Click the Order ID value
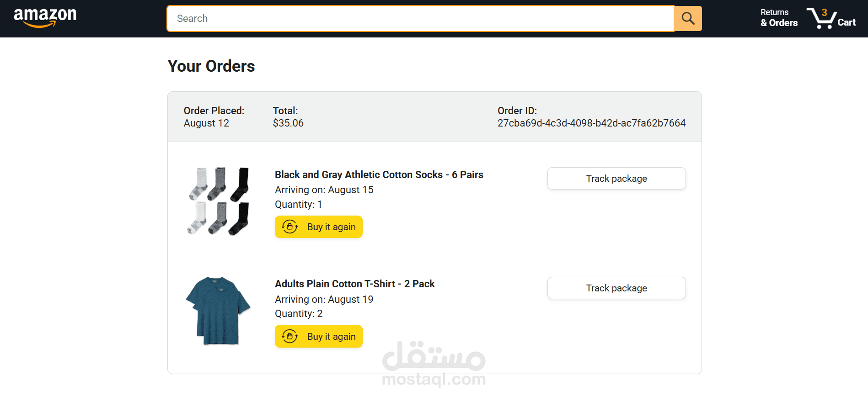The height and width of the screenshot is (396, 868). [591, 123]
